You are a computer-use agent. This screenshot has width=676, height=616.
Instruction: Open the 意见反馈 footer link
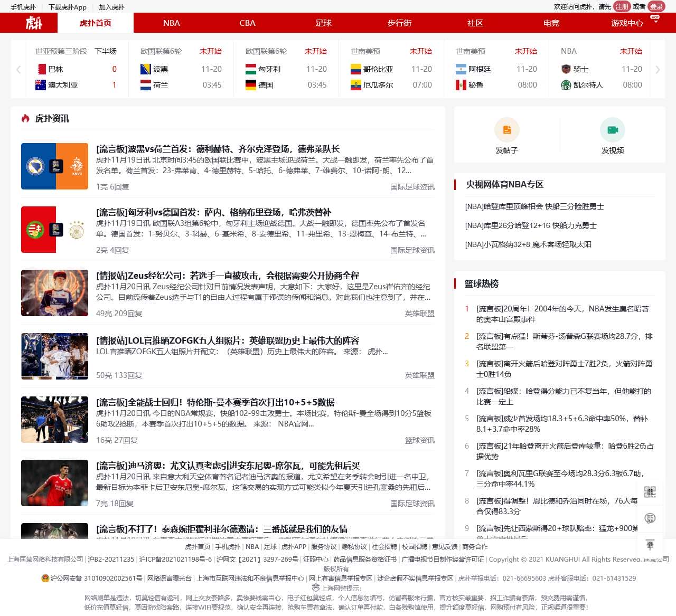click(445, 547)
